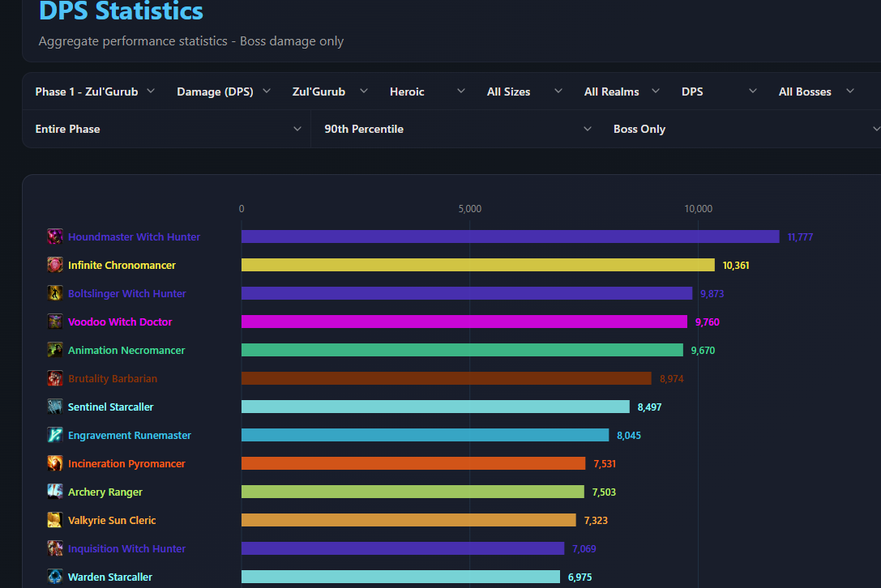This screenshot has width=881, height=588.
Task: Open the Phase 1 - Zul'Gurub dropdown
Action: 94,92
